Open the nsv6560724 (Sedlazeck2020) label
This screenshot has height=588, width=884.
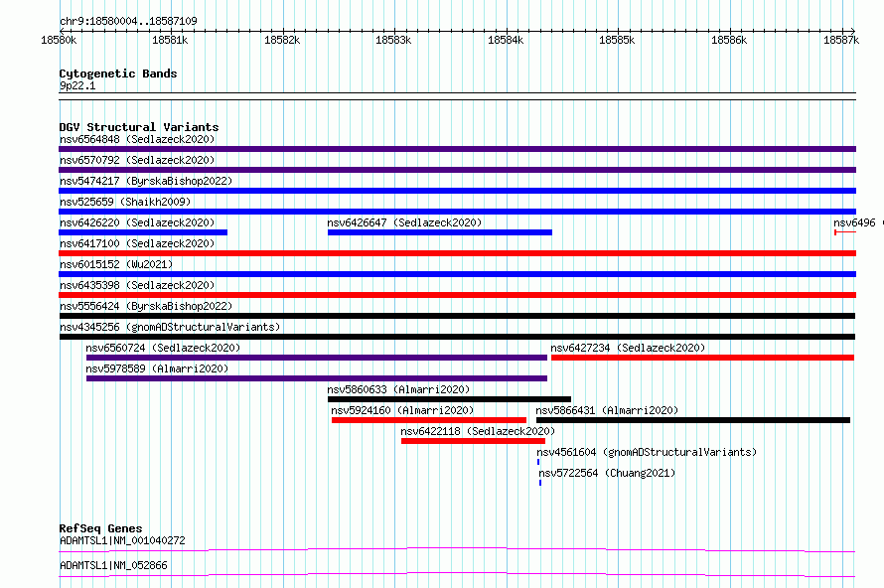pos(163,348)
